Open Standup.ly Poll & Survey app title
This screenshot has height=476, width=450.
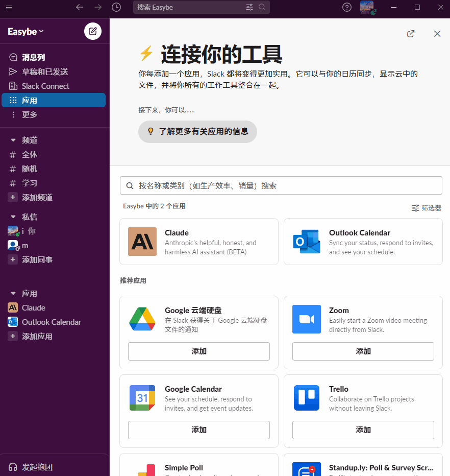381,467
